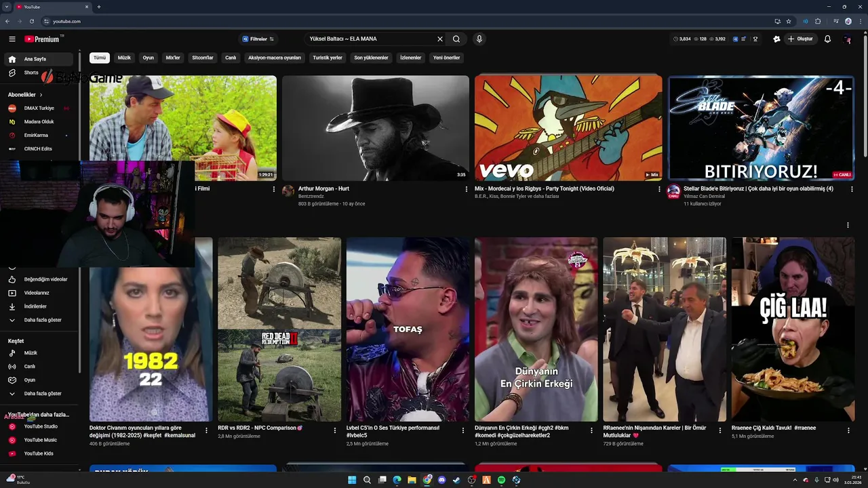
Task: Select the Oyun filter chip
Action: click(x=148, y=58)
